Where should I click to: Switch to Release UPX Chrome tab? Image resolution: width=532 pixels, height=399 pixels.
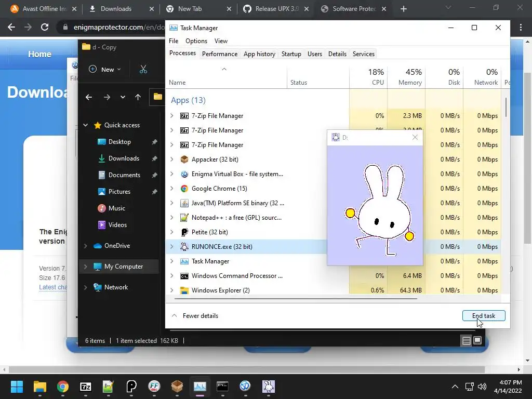277,9
